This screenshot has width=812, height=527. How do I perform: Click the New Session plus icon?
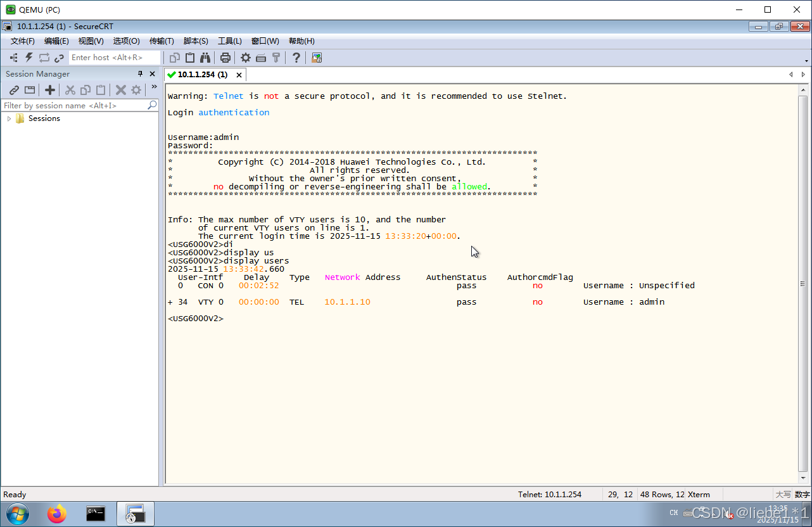[50, 90]
